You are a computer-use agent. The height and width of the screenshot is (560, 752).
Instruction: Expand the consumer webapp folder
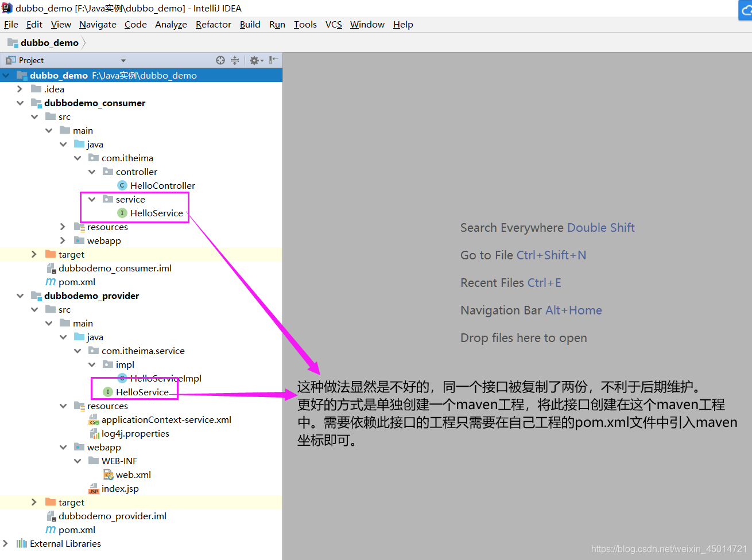tap(63, 240)
